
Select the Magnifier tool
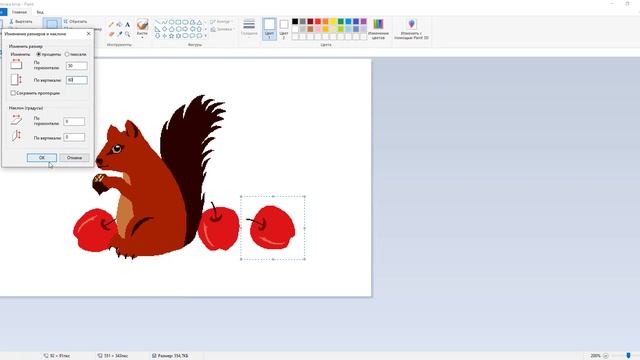click(127, 34)
